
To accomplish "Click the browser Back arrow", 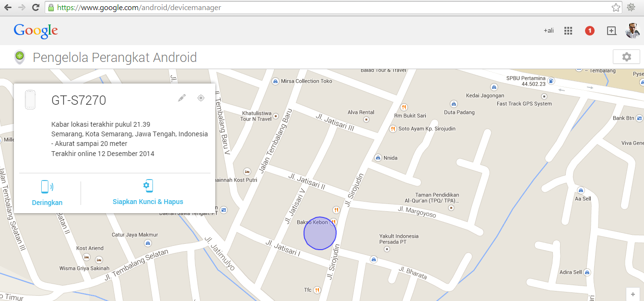I will click(x=8, y=8).
